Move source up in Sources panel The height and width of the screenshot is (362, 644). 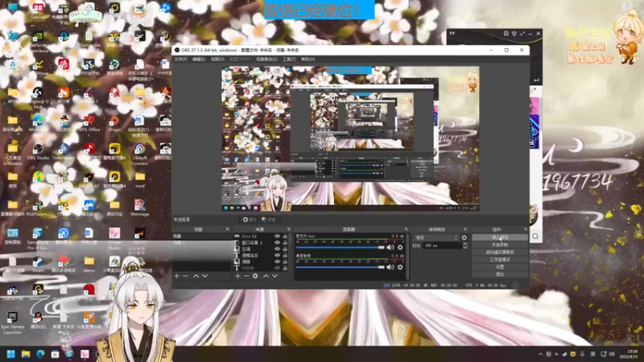[266, 276]
